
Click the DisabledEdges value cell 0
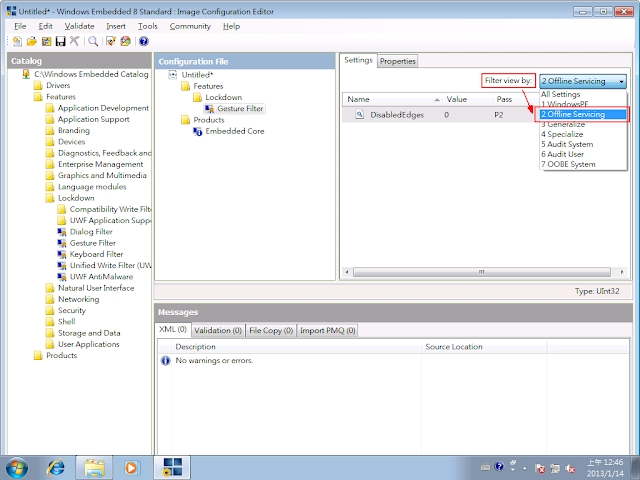(x=447, y=115)
